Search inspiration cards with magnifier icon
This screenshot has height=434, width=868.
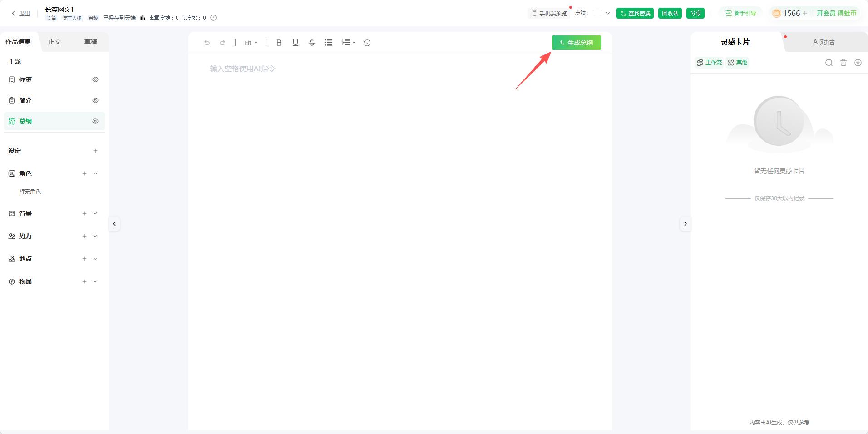pos(829,63)
